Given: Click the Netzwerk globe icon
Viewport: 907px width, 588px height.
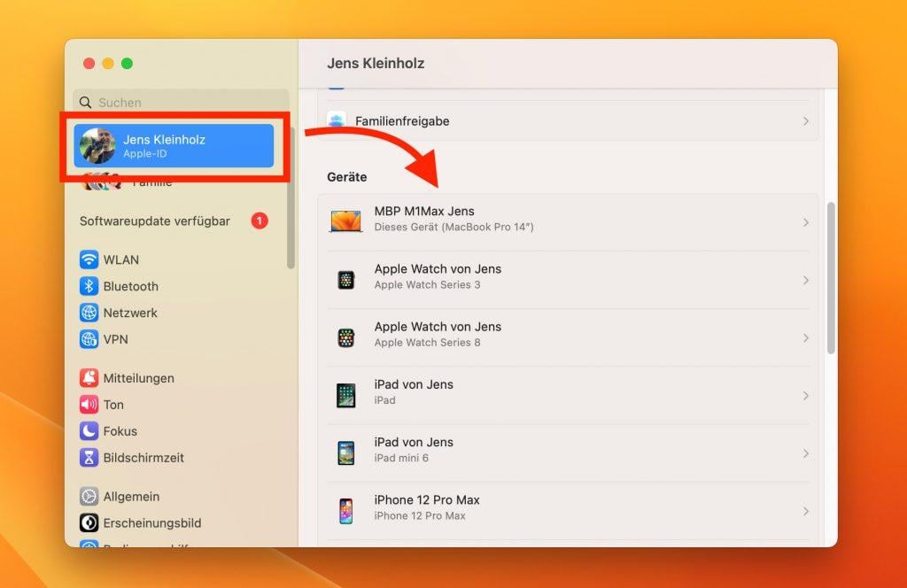Looking at the screenshot, I should (89, 313).
